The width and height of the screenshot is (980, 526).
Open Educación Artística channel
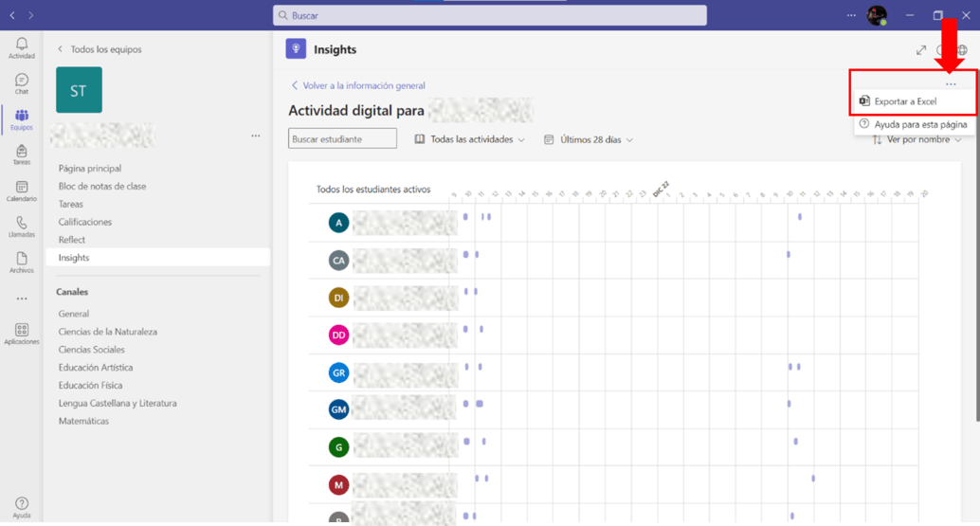tap(96, 368)
